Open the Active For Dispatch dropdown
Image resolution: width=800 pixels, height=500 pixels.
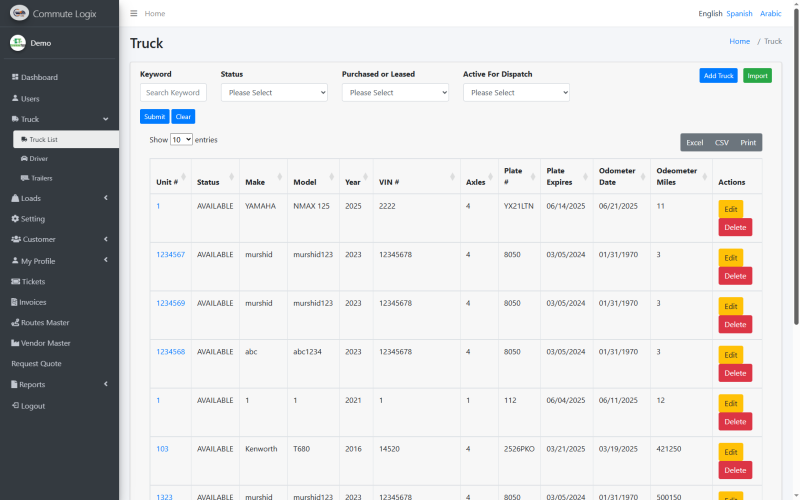516,92
